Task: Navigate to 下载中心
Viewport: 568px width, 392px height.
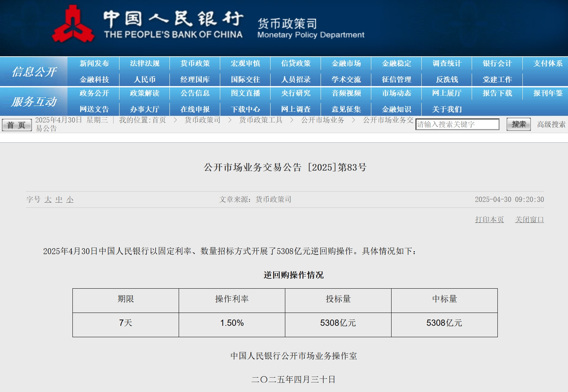Action: (245, 109)
